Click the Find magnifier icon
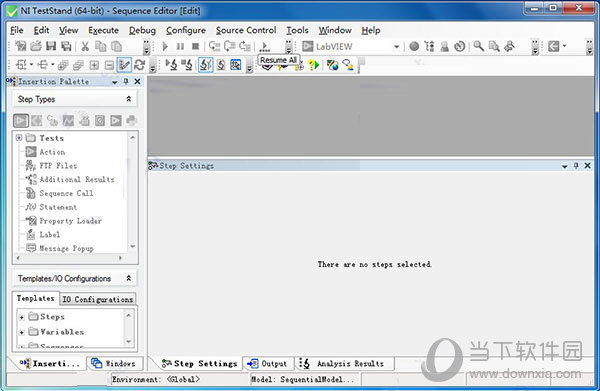The width and height of the screenshot is (600, 391). pyautogui.click(x=478, y=46)
